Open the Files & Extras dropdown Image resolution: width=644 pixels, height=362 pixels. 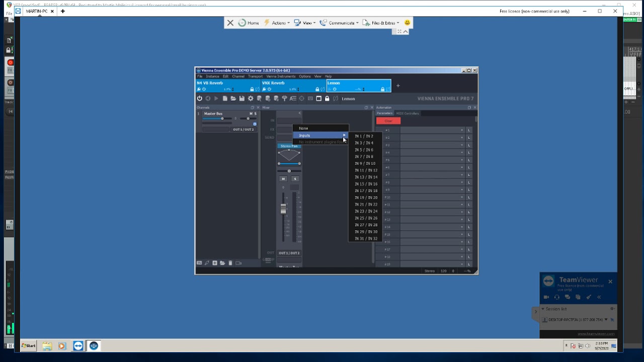coord(385,23)
